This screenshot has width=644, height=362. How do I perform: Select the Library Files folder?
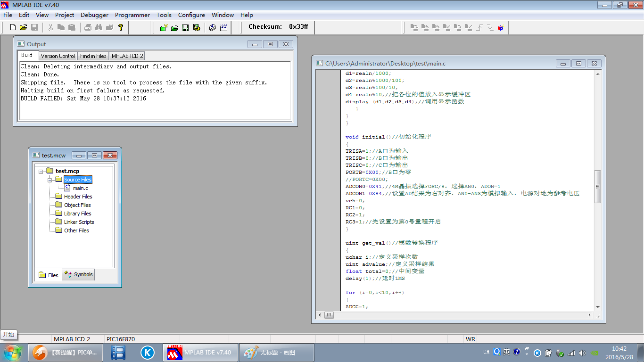point(78,214)
